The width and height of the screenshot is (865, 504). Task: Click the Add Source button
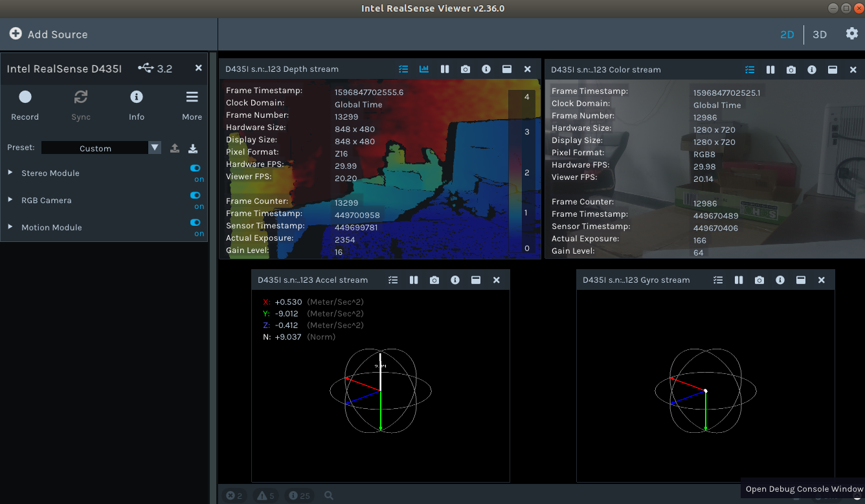(49, 34)
